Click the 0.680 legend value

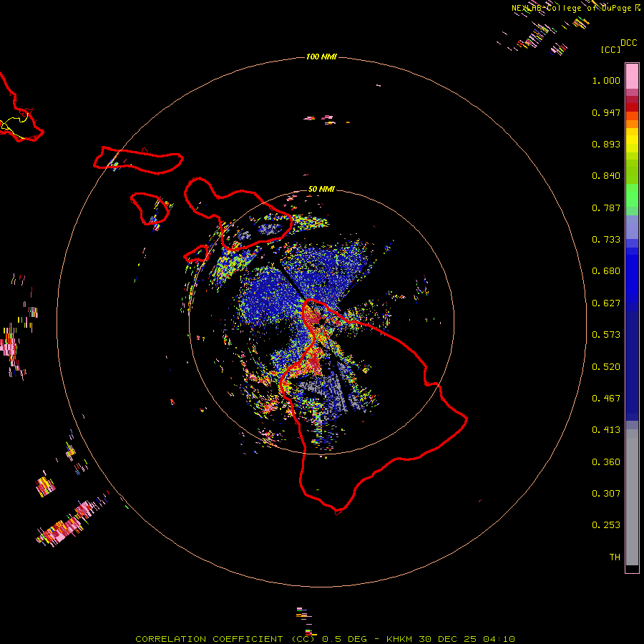tap(606, 271)
